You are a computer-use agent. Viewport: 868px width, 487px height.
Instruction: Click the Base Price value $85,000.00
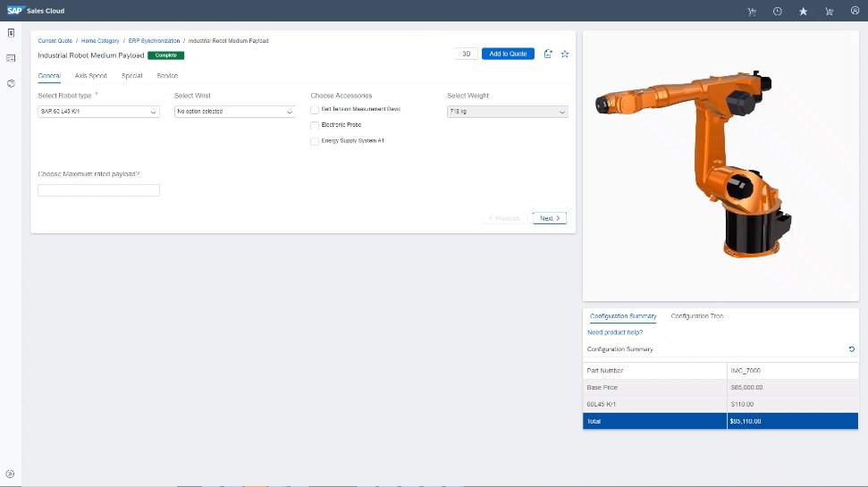click(x=746, y=388)
